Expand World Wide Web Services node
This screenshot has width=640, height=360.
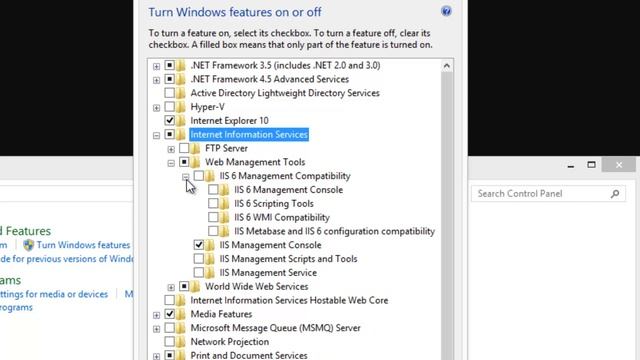pyautogui.click(x=171, y=287)
